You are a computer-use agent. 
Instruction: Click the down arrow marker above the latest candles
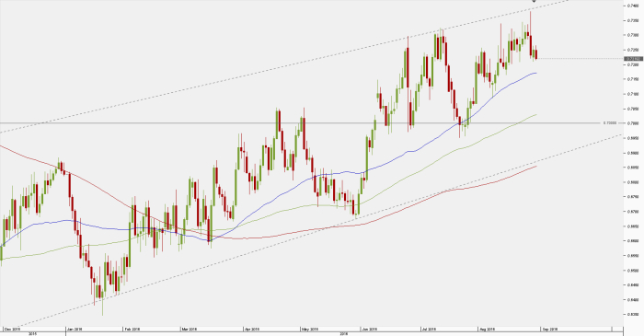[x=534, y=1]
